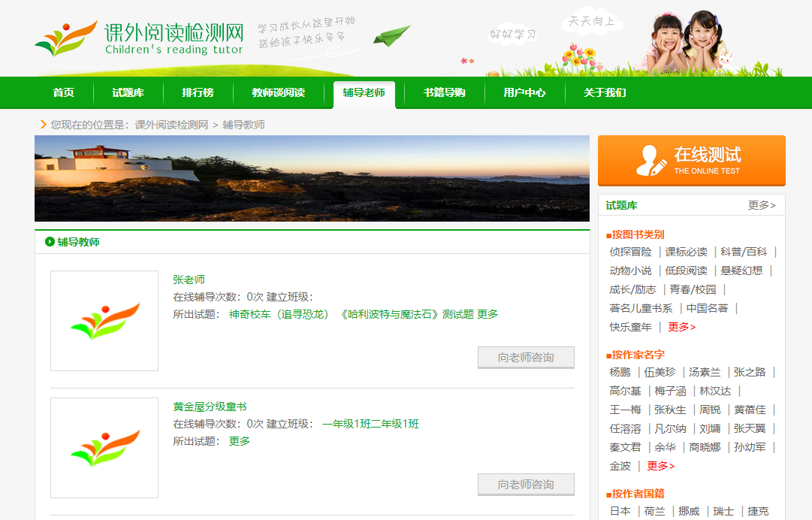The height and width of the screenshot is (520, 812).
Task: Open the 排行榜 navigation item
Action: pyautogui.click(x=198, y=93)
